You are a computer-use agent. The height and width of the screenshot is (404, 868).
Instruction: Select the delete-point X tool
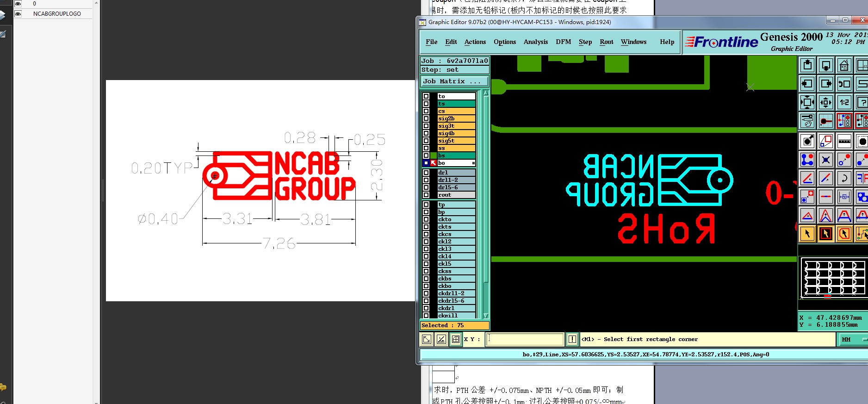826,160
